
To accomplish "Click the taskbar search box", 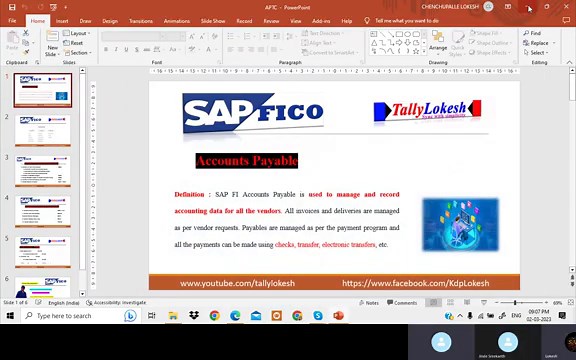I will click(x=80, y=316).
